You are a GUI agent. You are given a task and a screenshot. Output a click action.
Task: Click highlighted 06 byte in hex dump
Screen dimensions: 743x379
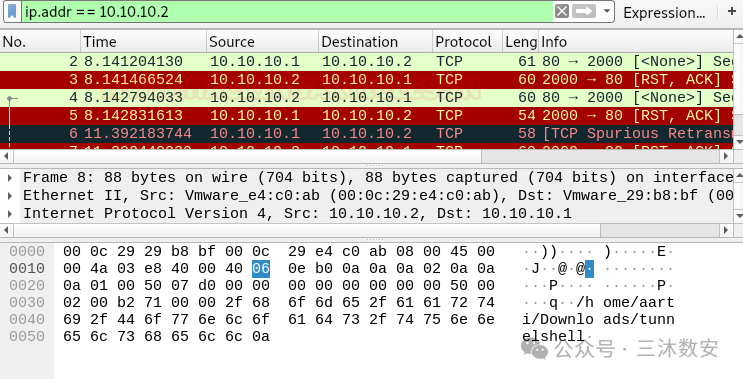[261, 269]
